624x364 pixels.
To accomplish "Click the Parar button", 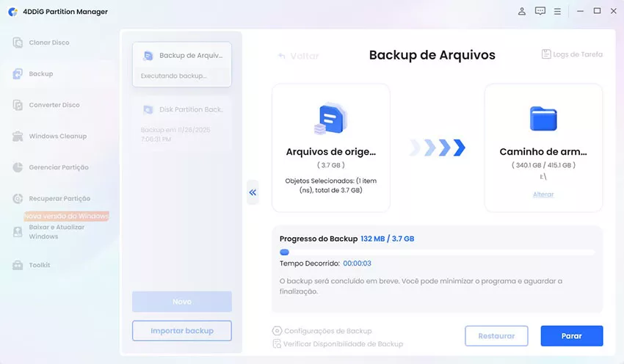I will pos(571,336).
